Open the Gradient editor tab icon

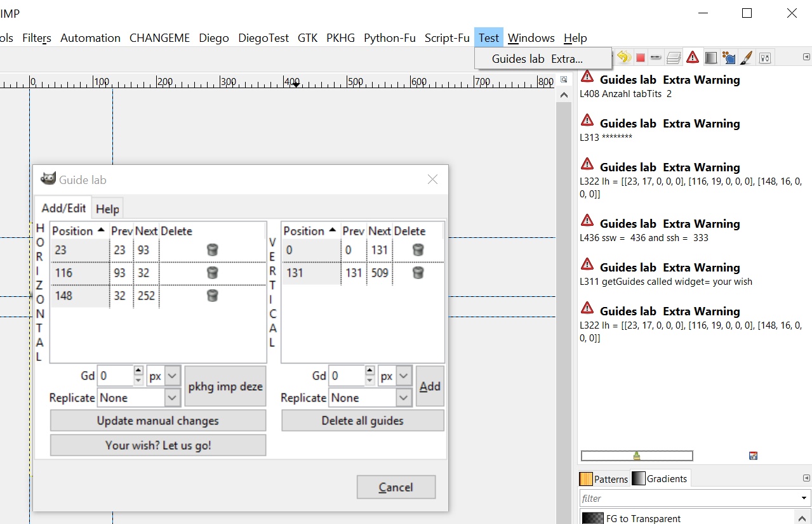[711, 58]
